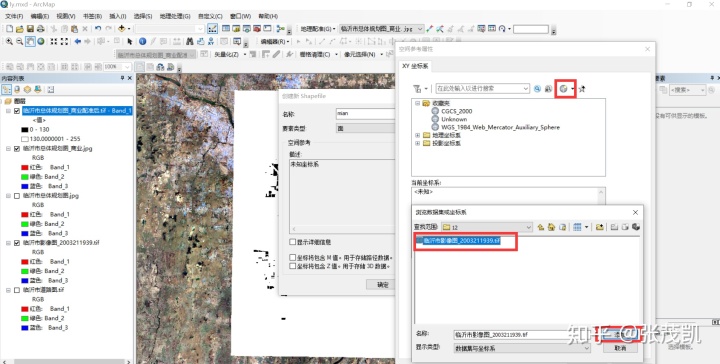
Task: Click the Editor toolbar toggle icon
Action: point(213,29)
